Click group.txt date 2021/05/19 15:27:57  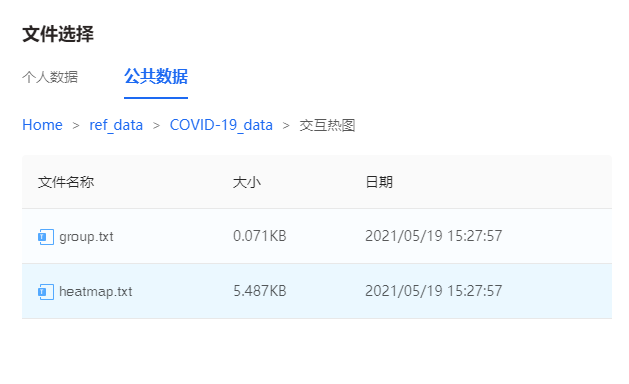pyautogui.click(x=433, y=236)
